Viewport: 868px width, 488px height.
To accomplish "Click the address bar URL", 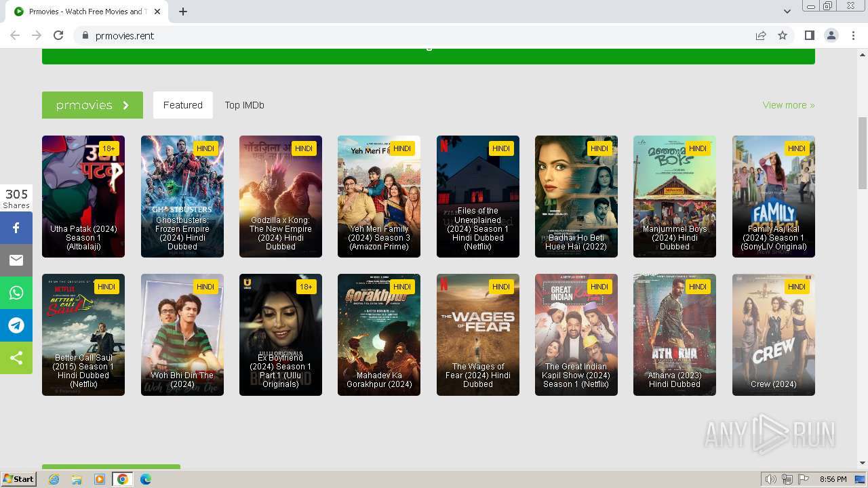I will (x=125, y=35).
